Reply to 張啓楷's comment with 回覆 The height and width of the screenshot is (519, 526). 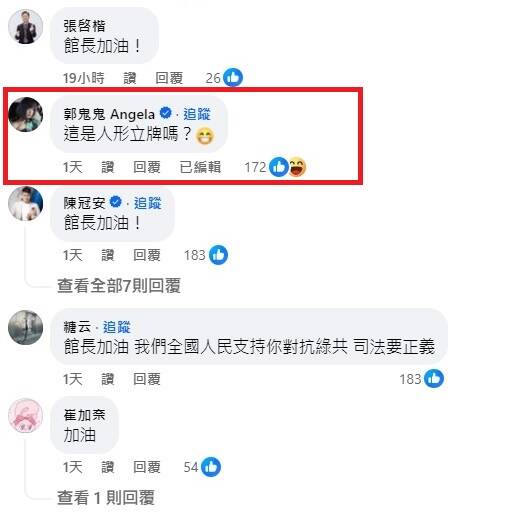tap(169, 78)
